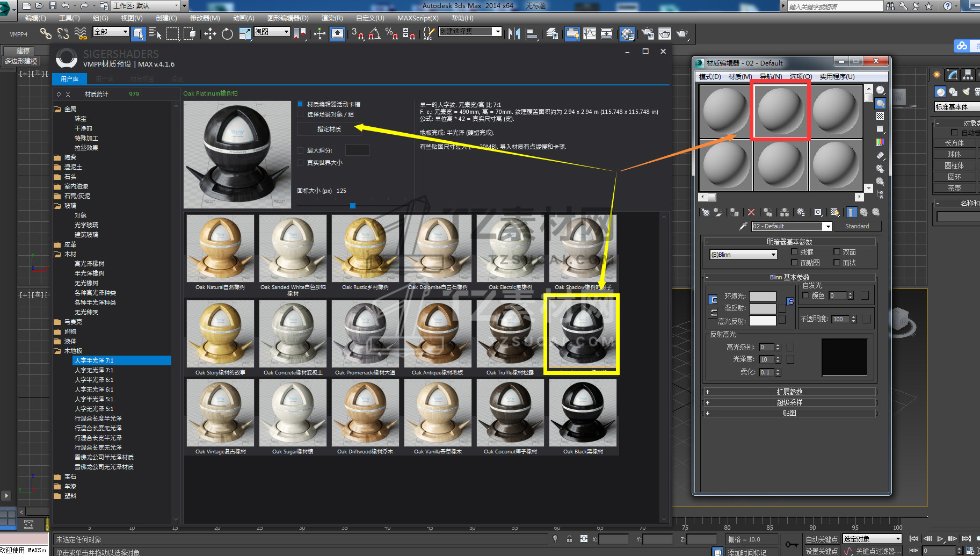
Task: Open the Hierarchy panel tab icon
Action: [967, 75]
